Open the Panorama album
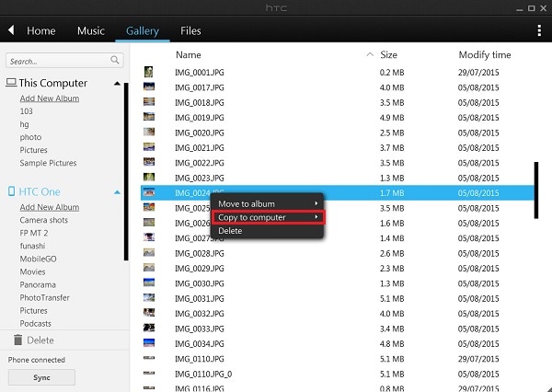 point(38,284)
